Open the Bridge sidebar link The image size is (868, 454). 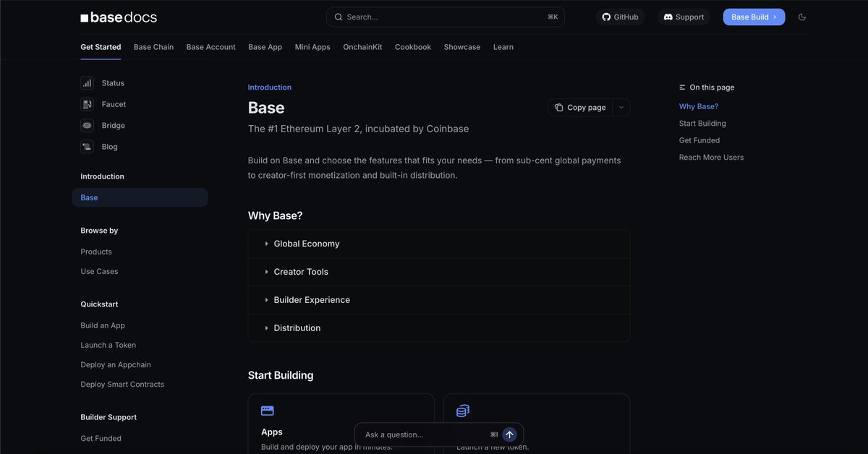tap(114, 125)
